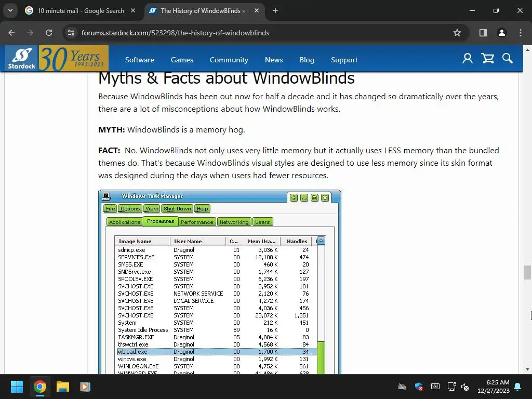Open the Blog menu item

pos(307,60)
